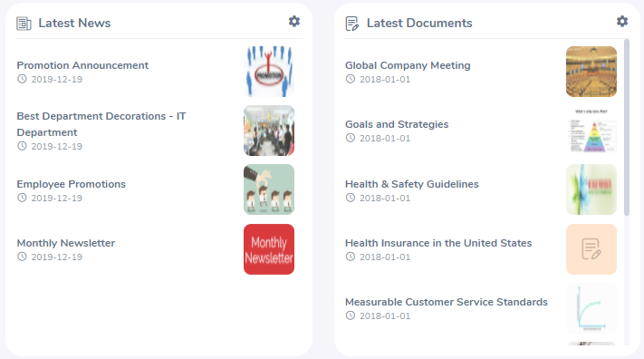Click the Promotion Announcement thumbnail image

pos(269,72)
